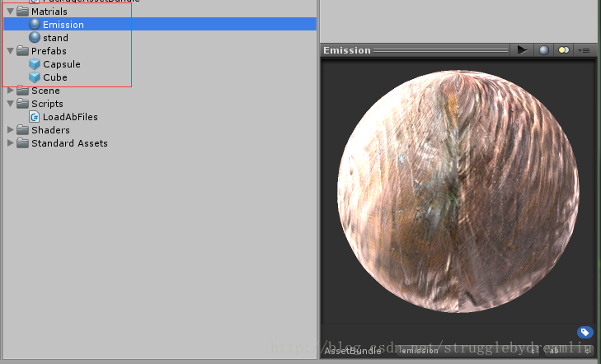
Task: Select the Standard Assets folder label
Action: tap(69, 143)
